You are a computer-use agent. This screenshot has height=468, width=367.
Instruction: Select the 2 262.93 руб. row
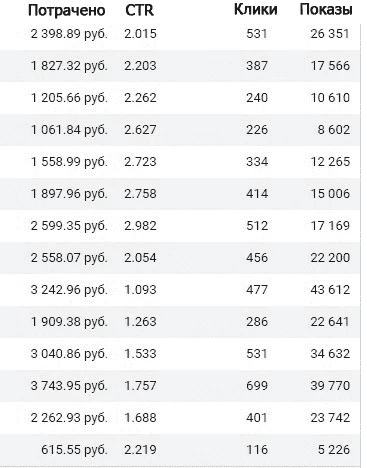(180, 418)
